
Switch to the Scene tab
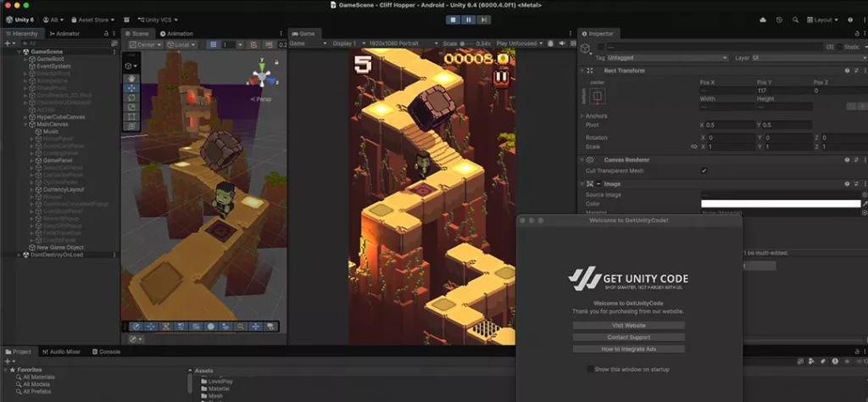pos(136,34)
